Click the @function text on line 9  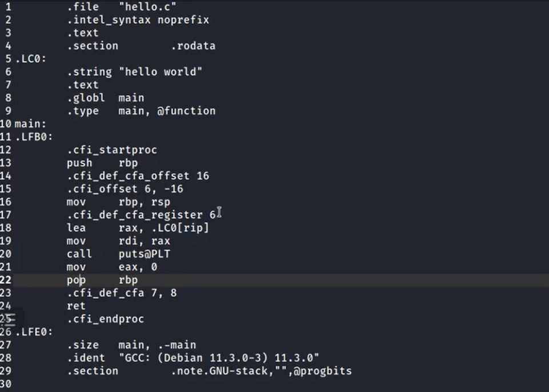186,111
